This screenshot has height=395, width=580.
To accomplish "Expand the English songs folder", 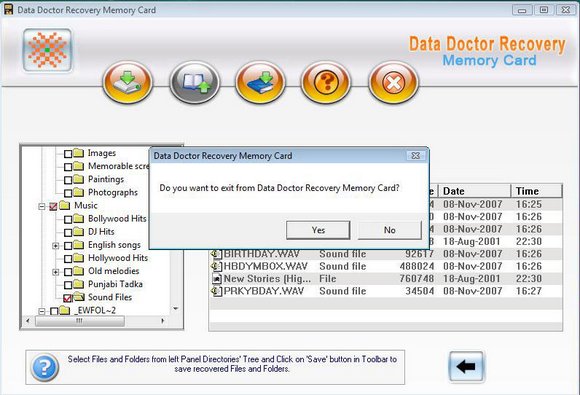I will click(x=55, y=246).
